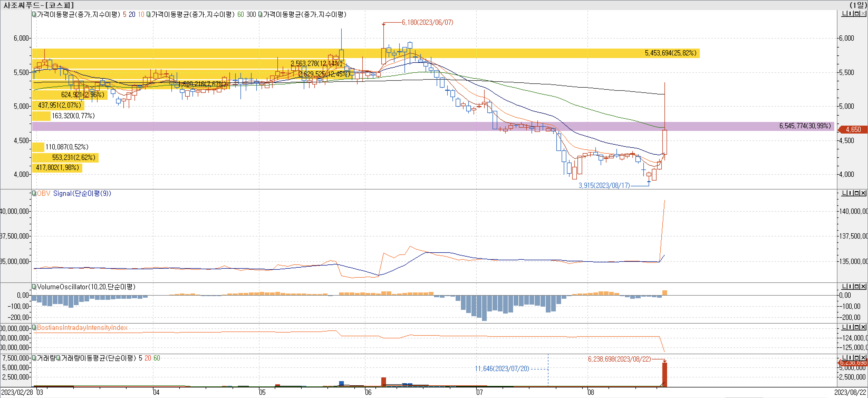The image size is (868, 398).
Task: Toggle the VolumeOscillator indicator checkbox square
Action: [34, 287]
